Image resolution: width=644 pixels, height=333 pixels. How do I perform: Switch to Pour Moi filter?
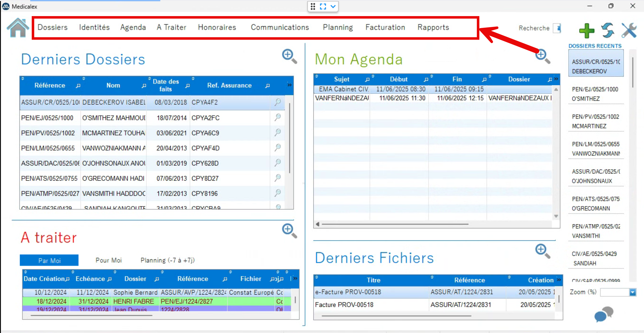pyautogui.click(x=109, y=260)
